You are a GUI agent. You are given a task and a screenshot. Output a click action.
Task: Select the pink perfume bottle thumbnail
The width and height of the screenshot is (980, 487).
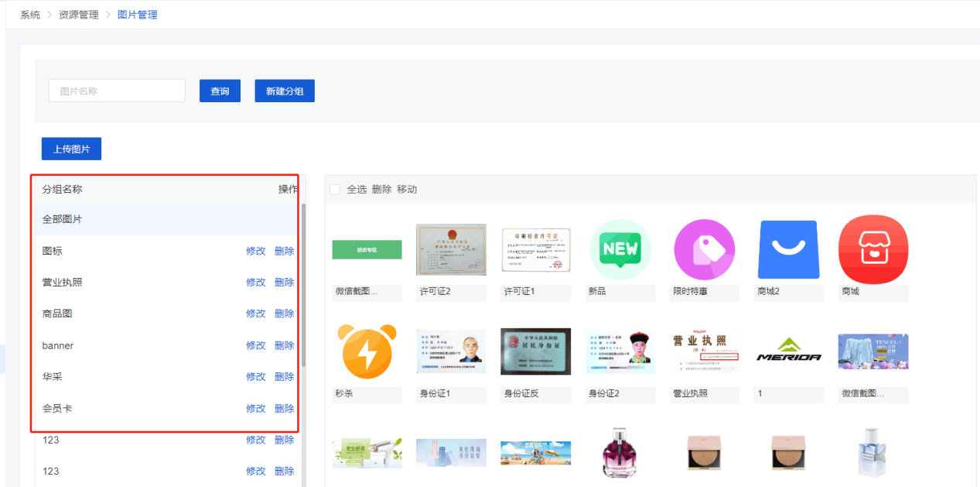[620, 453]
